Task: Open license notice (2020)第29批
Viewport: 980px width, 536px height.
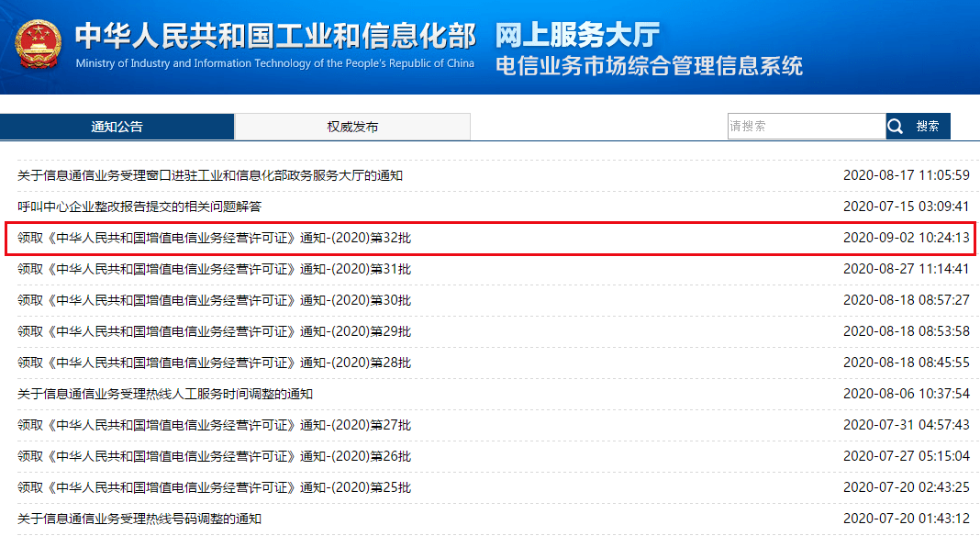Action: pos(215,331)
